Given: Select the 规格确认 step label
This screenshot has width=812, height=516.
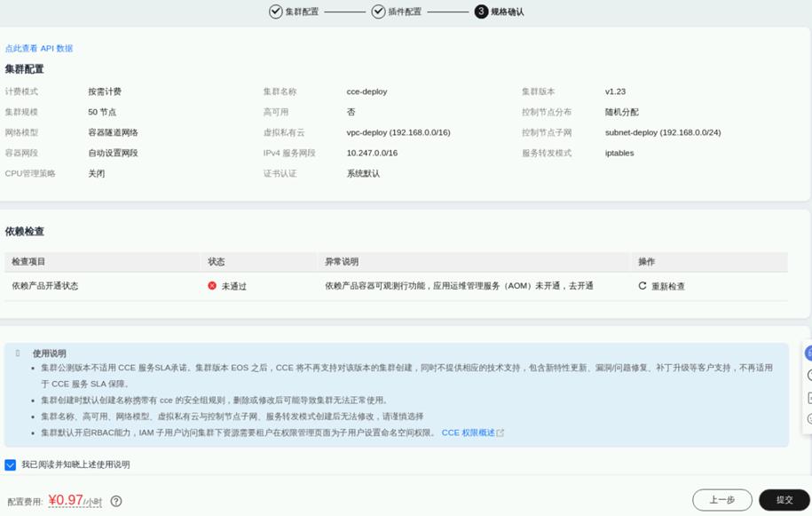Looking at the screenshot, I should click(508, 12).
